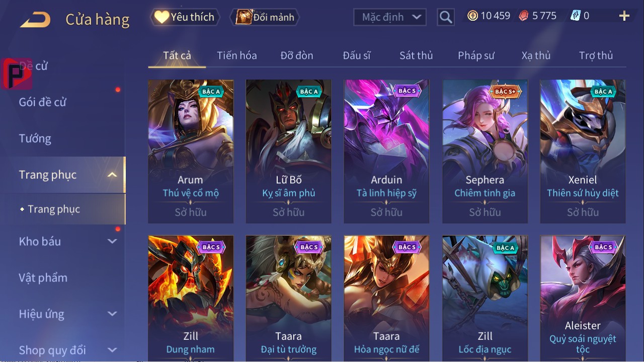Switch to the Sát thủ tab
Viewport: 644px width, 362px height.
pos(416,55)
